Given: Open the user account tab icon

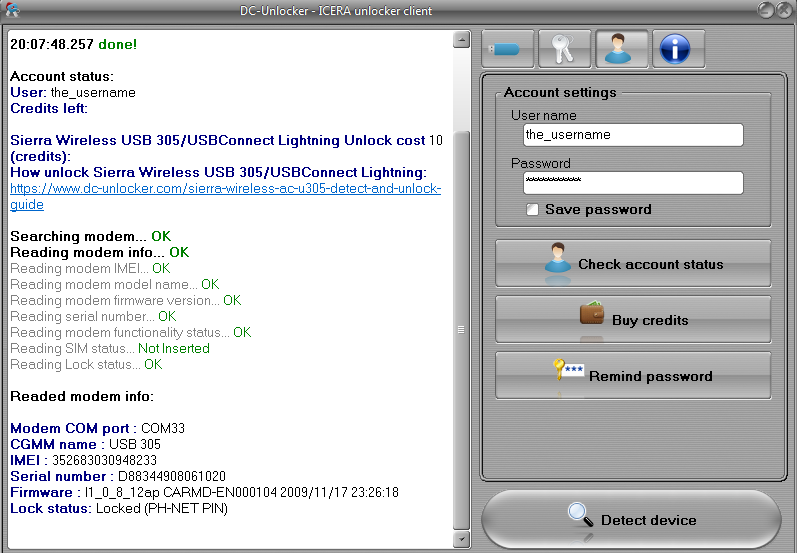Looking at the screenshot, I should 621,49.
